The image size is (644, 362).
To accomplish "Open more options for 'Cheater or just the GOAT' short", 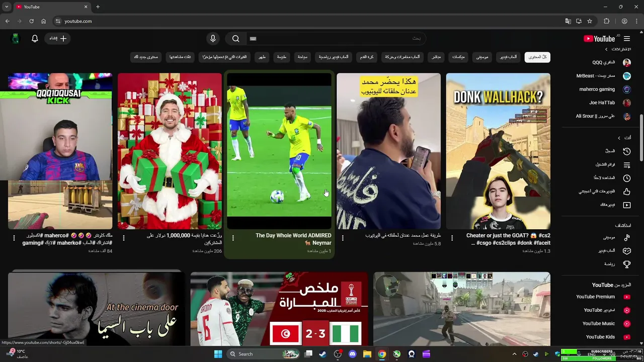I will tap(452, 238).
